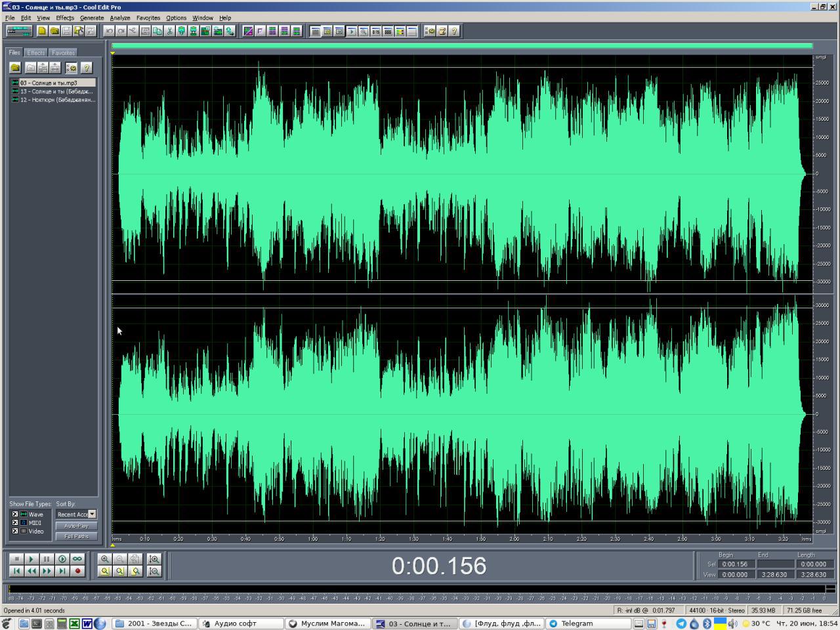Select the Files tab in the panel

14,52
